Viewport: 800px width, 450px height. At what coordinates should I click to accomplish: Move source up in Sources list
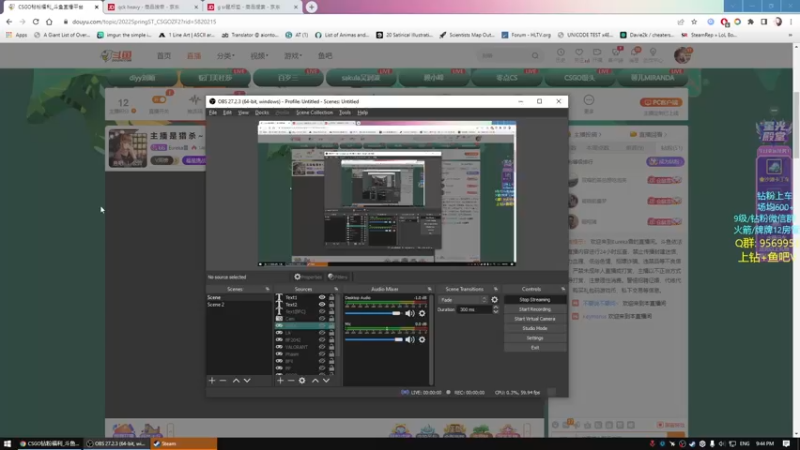315,381
